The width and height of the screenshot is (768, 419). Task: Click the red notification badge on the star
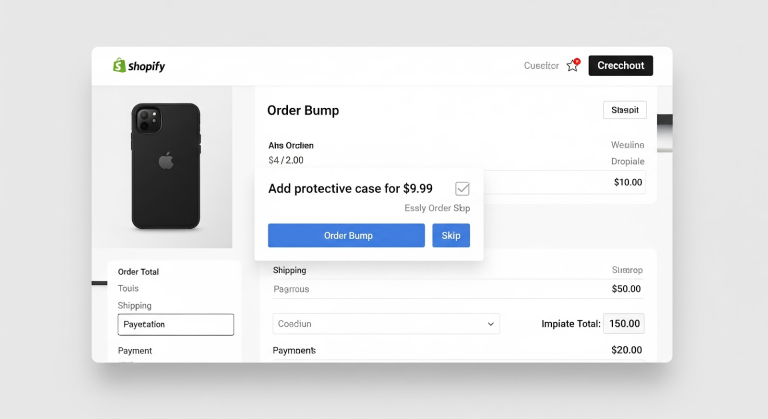coord(577,61)
